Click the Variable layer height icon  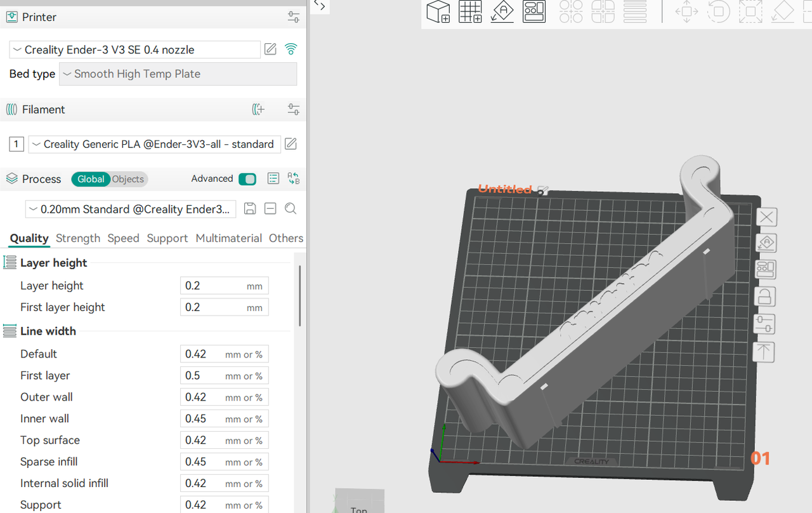coord(635,11)
